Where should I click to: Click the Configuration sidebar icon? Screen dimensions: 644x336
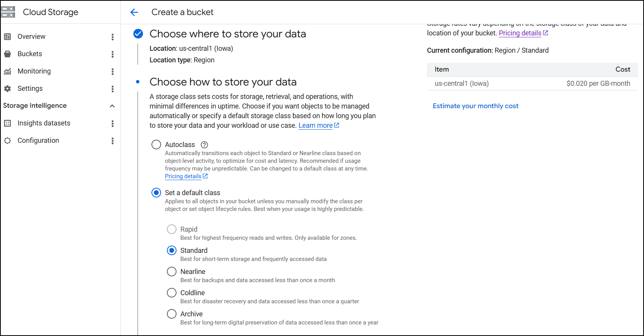click(7, 140)
